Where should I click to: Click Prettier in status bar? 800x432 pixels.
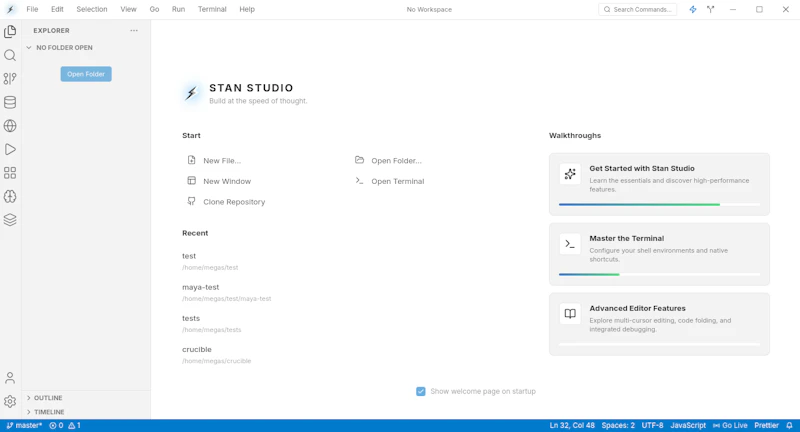(x=766, y=425)
